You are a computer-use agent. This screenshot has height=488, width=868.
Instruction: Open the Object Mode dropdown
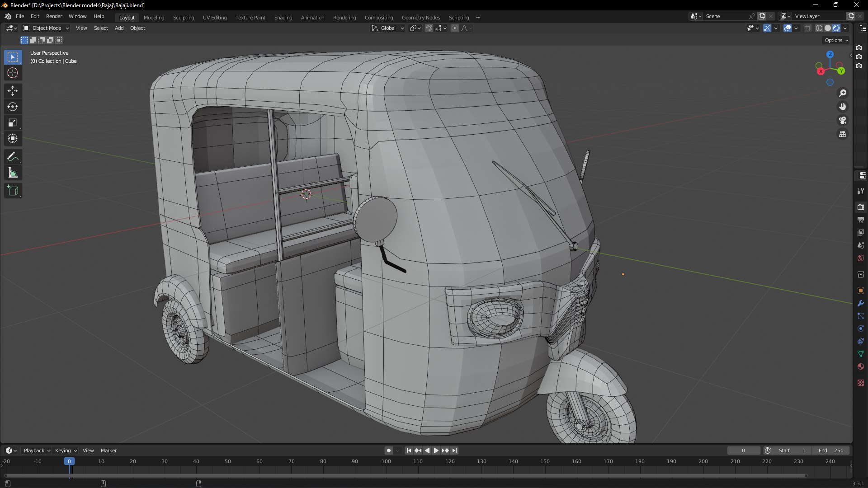(46, 28)
